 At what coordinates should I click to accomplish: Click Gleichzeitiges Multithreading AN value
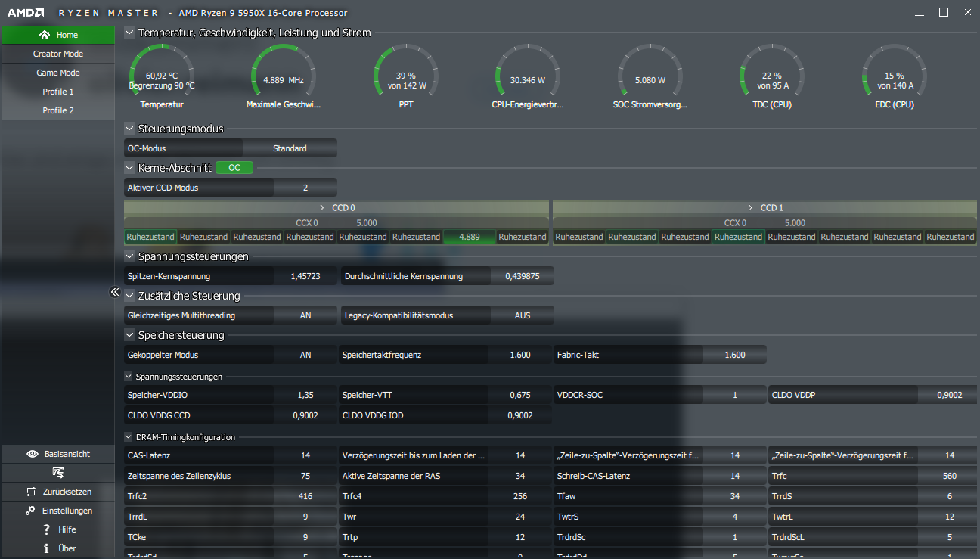(305, 315)
